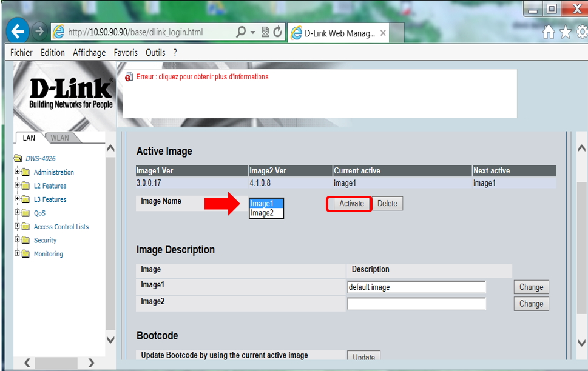The height and width of the screenshot is (371, 588).
Task: Click the Image1 description input field
Action: pos(416,287)
